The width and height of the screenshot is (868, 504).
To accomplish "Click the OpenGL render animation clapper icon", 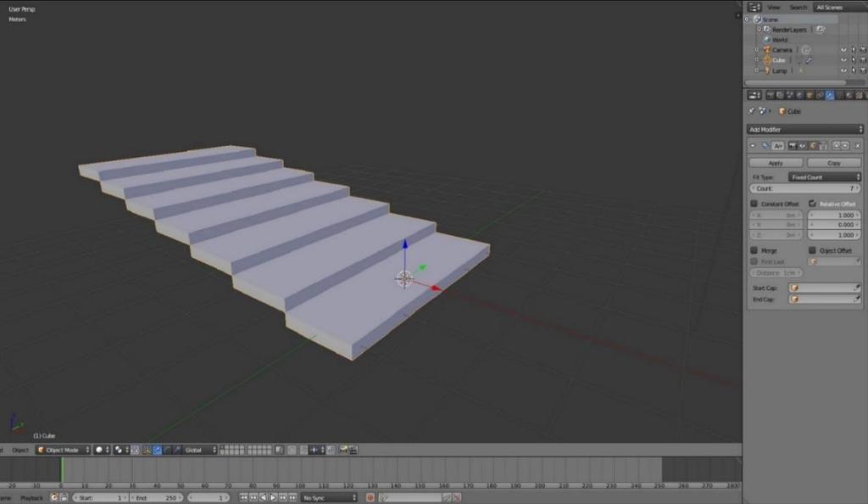I will coord(353,451).
